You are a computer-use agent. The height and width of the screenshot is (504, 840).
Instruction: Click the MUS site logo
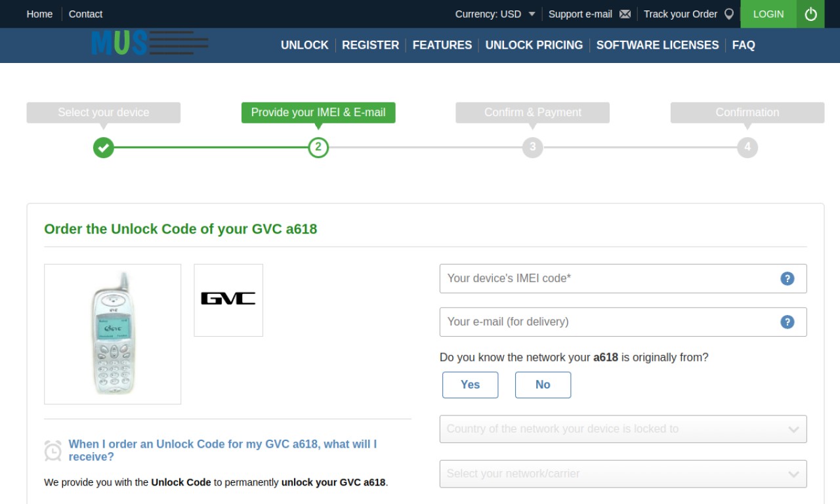(x=150, y=43)
